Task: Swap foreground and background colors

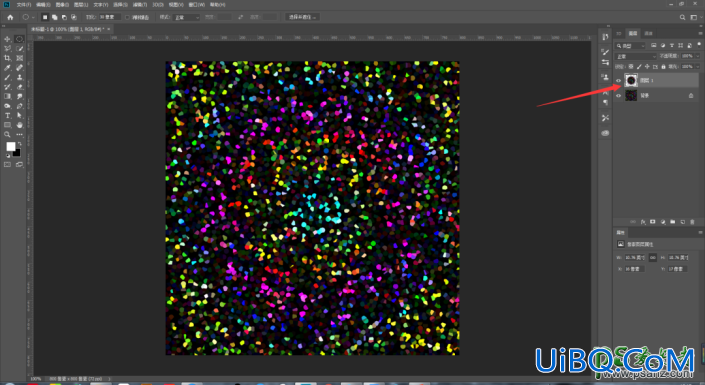Action: click(19, 144)
